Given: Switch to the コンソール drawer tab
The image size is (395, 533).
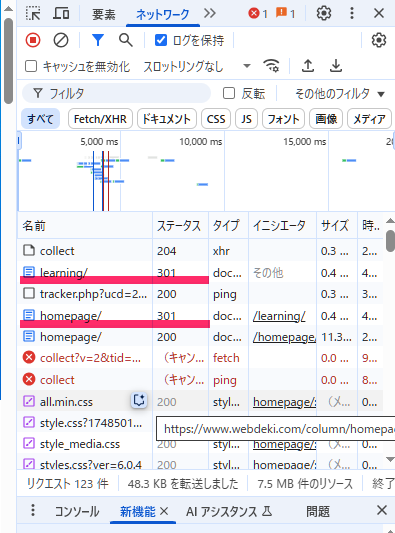Looking at the screenshot, I should 77,512.
